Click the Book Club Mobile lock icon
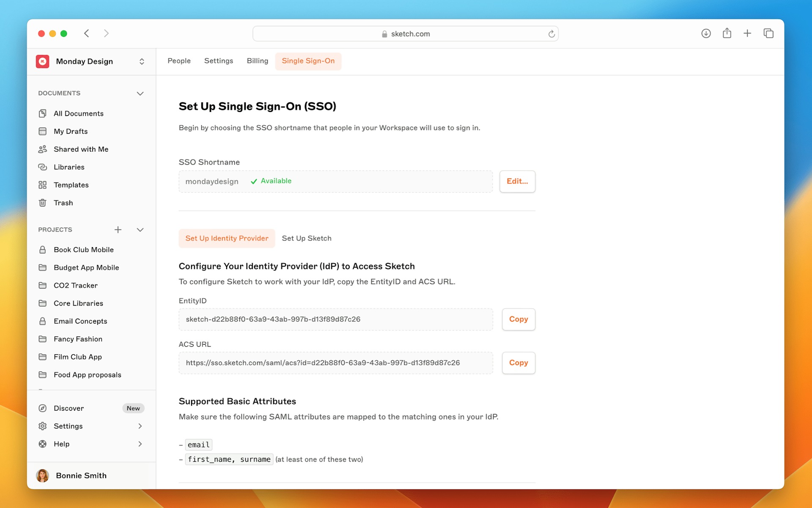812x508 pixels. coord(42,250)
